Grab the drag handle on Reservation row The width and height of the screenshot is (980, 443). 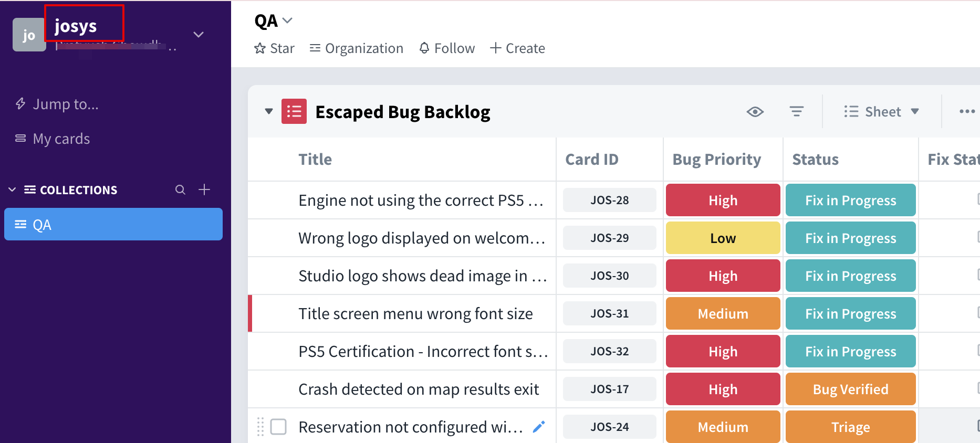coord(260,427)
